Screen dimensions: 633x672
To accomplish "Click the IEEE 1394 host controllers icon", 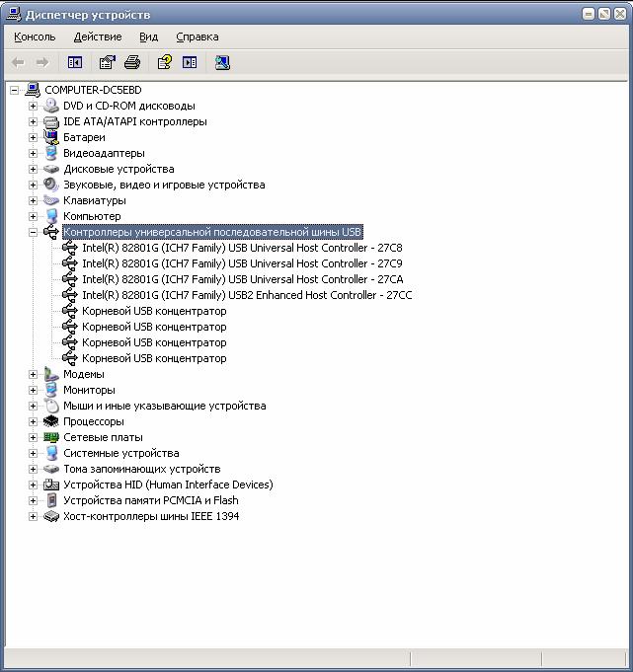I will (x=51, y=516).
